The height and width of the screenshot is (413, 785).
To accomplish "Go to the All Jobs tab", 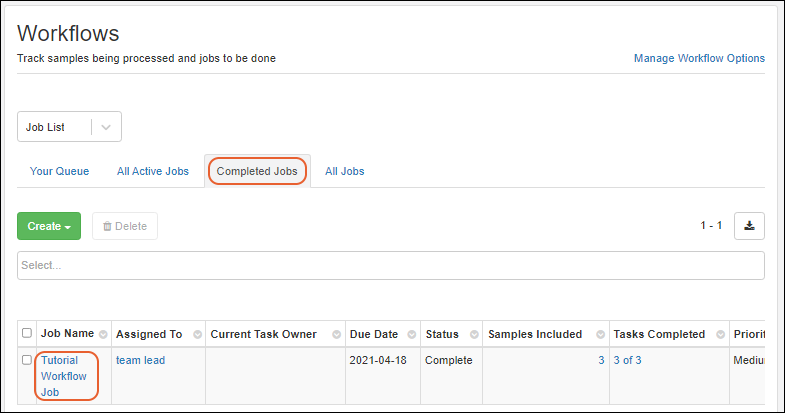I will [x=345, y=171].
